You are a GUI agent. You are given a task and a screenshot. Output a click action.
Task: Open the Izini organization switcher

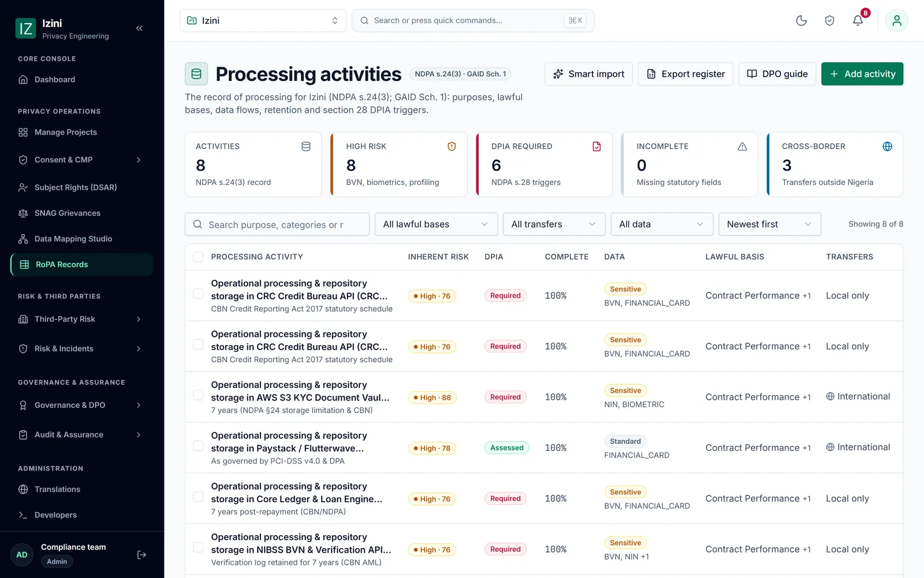pyautogui.click(x=263, y=21)
